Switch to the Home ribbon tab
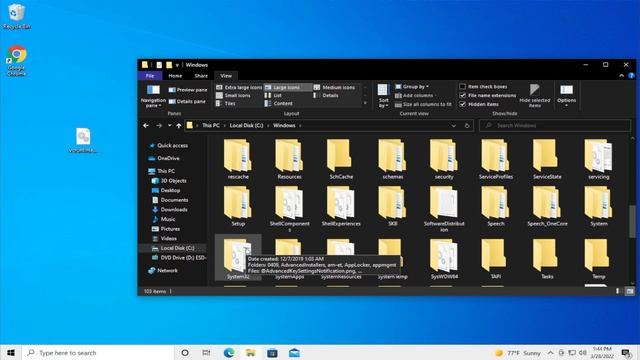This screenshot has width=640, height=360. click(175, 76)
